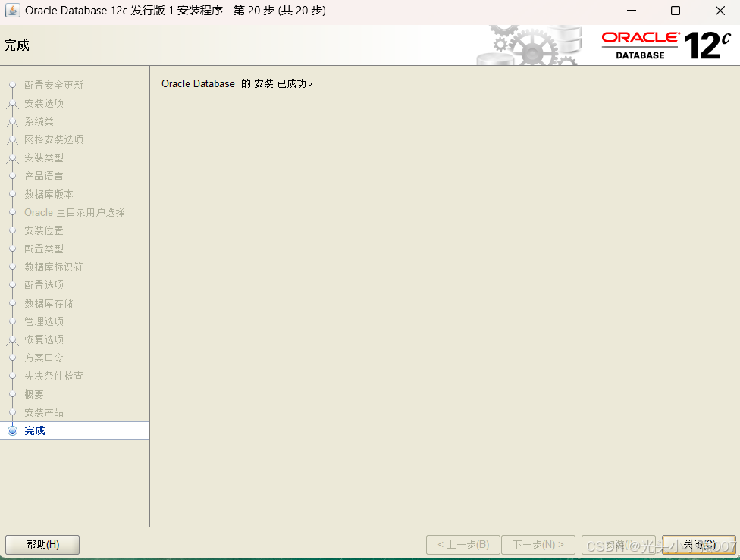Select the 数据库版本 step

pos(49,194)
